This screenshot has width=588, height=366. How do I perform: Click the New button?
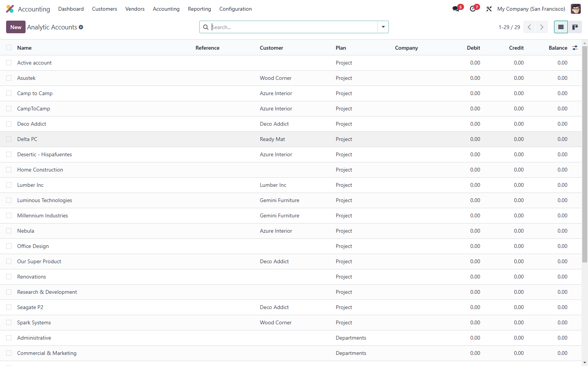tap(16, 27)
